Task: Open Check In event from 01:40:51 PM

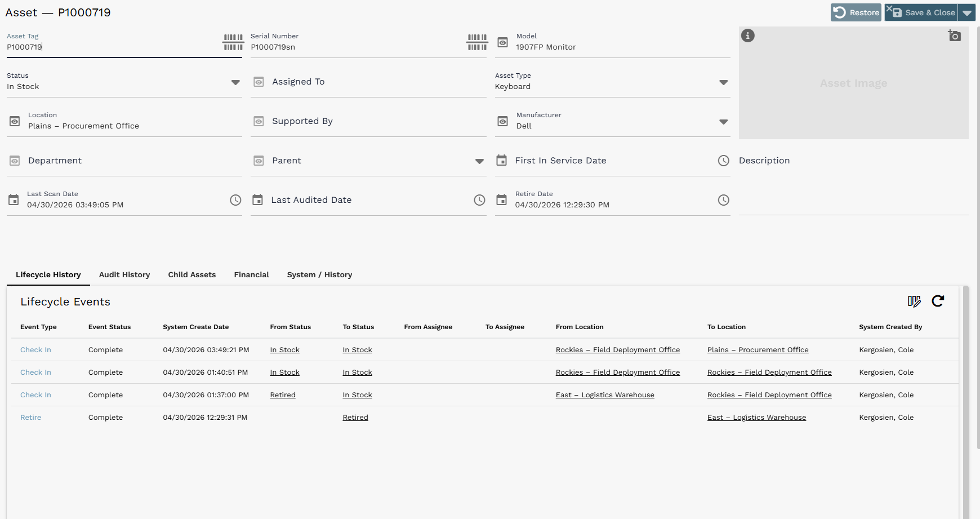Action: pyautogui.click(x=35, y=372)
